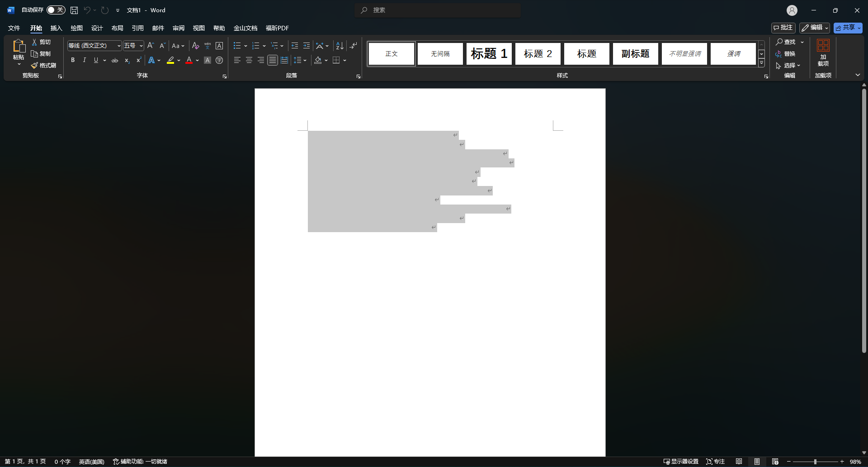This screenshot has width=868, height=467.
Task: Align text to the left
Action: 237,60
